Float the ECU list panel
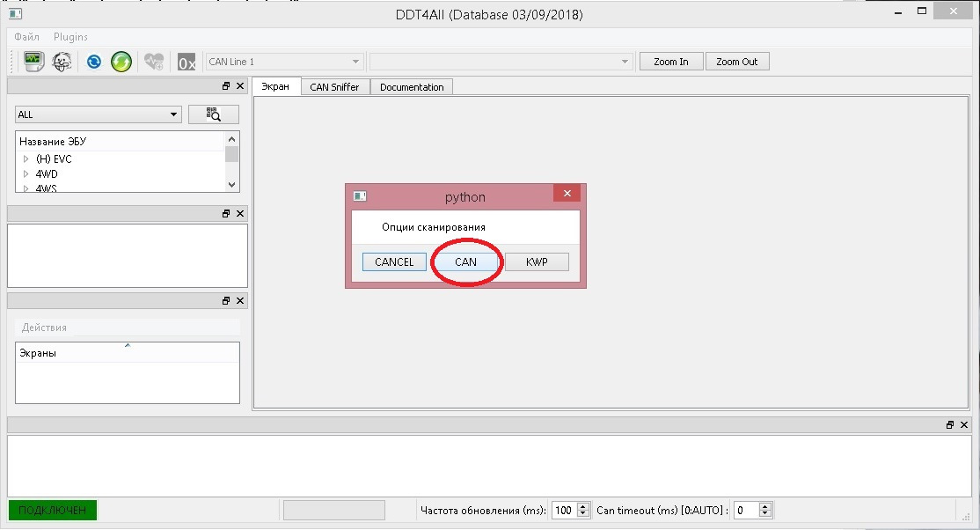 point(226,85)
